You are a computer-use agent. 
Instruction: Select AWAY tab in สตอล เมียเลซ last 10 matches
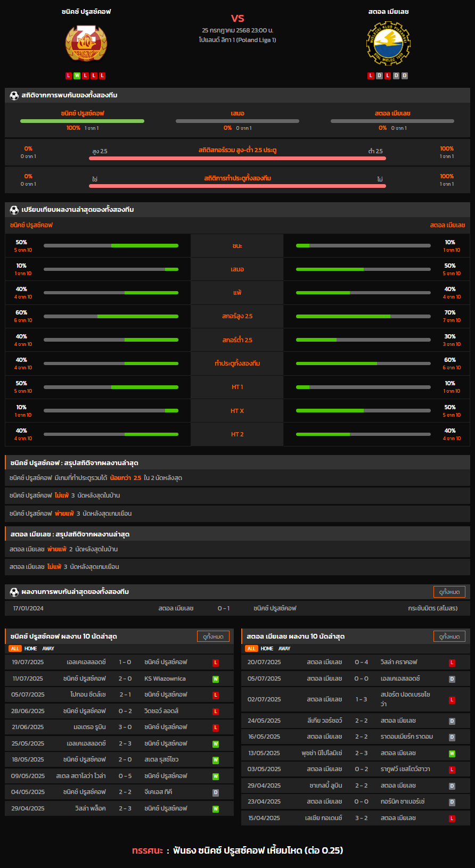point(285,649)
